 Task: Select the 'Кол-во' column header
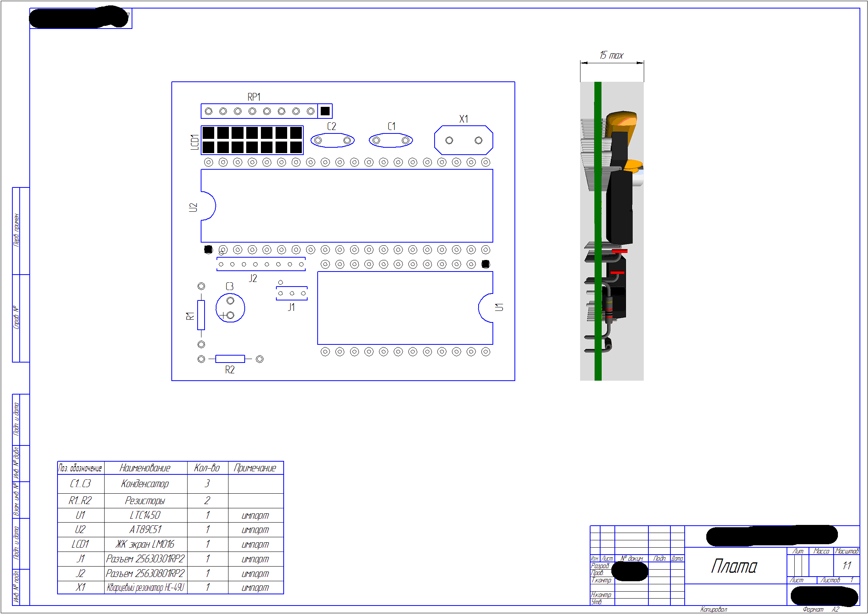click(207, 468)
